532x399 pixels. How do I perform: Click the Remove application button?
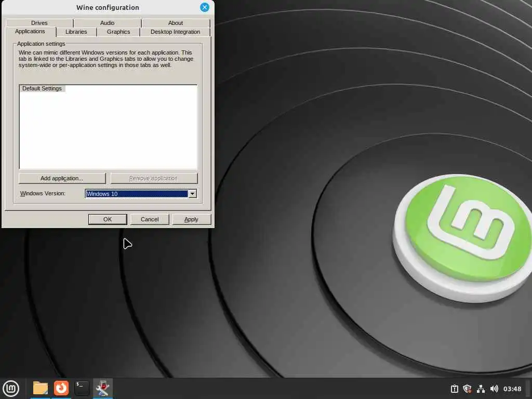point(153,179)
